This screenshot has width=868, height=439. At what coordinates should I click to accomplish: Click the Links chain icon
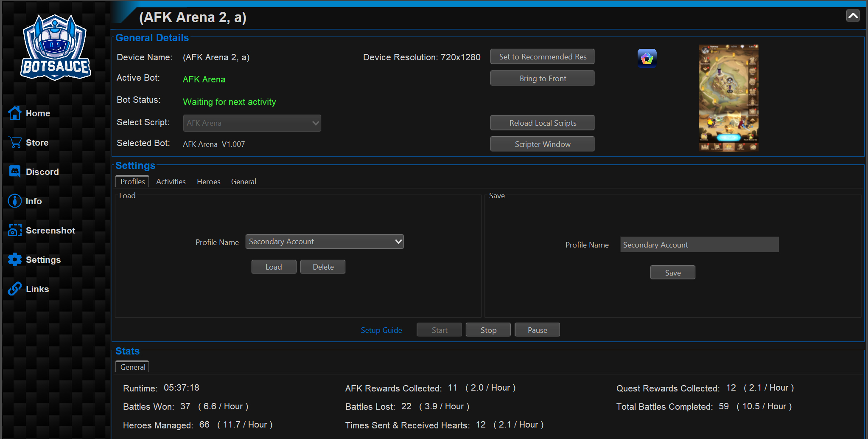coord(15,289)
